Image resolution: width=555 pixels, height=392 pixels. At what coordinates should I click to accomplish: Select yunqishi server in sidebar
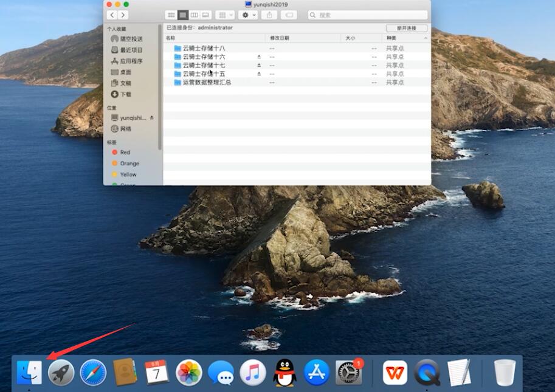(x=128, y=117)
